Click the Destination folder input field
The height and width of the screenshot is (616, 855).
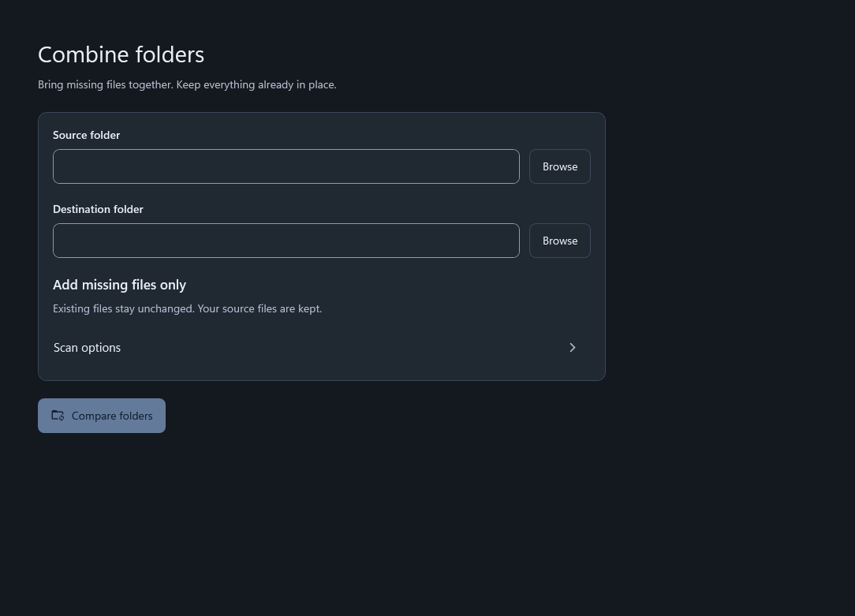(286, 241)
